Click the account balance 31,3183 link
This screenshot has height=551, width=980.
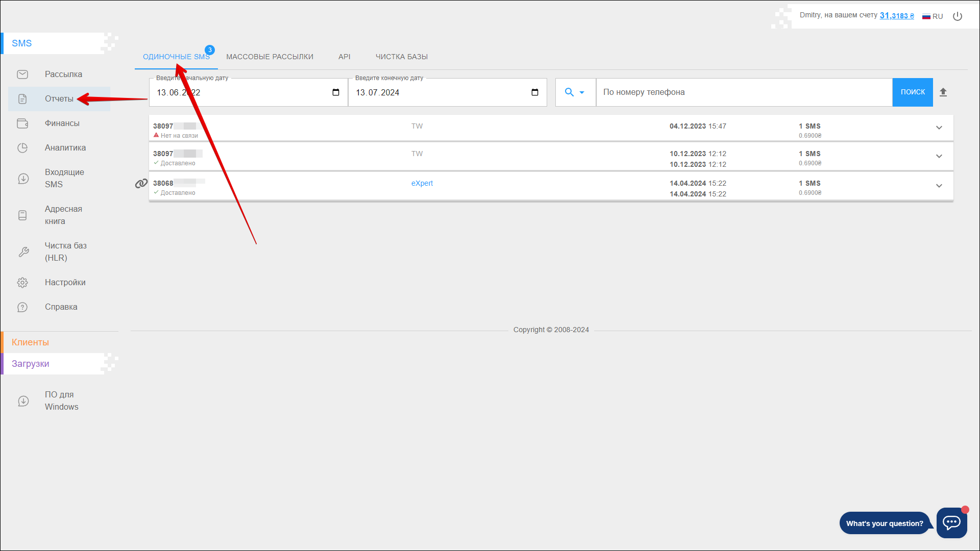[896, 16]
